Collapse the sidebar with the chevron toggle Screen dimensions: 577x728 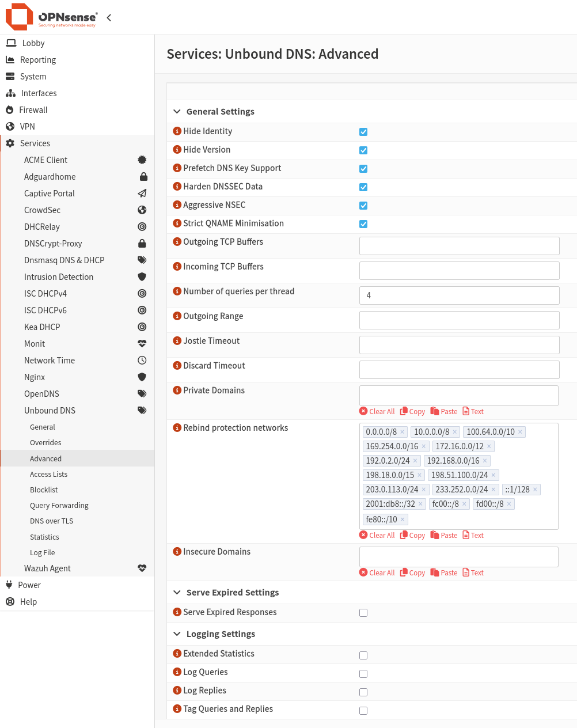[x=109, y=18]
